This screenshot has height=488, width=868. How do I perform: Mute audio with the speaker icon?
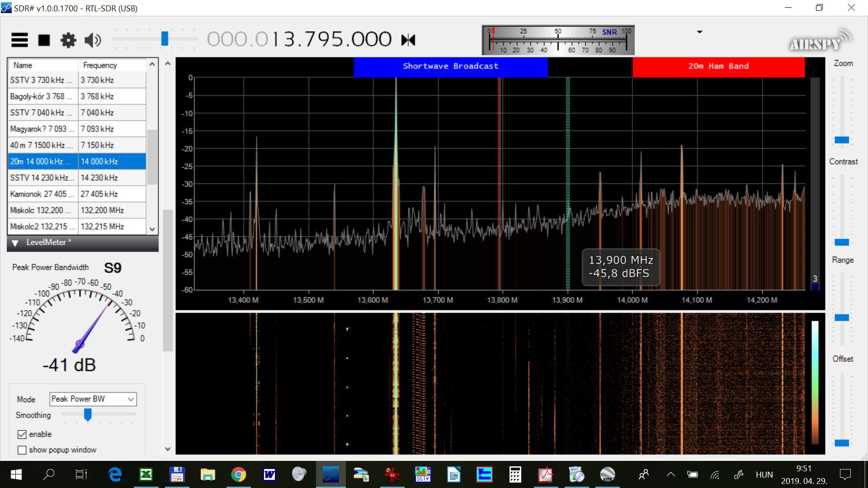coord(93,40)
